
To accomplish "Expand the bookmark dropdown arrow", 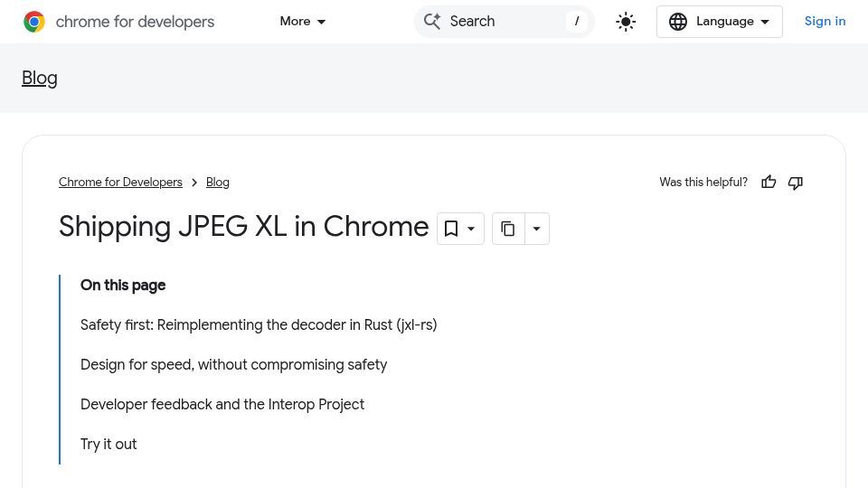I will click(471, 229).
